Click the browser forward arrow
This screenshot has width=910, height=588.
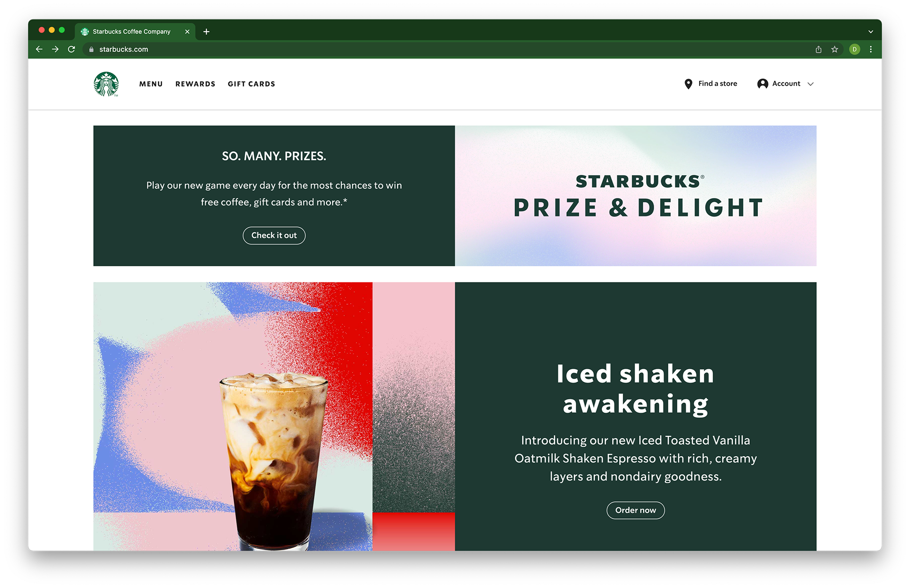point(55,49)
